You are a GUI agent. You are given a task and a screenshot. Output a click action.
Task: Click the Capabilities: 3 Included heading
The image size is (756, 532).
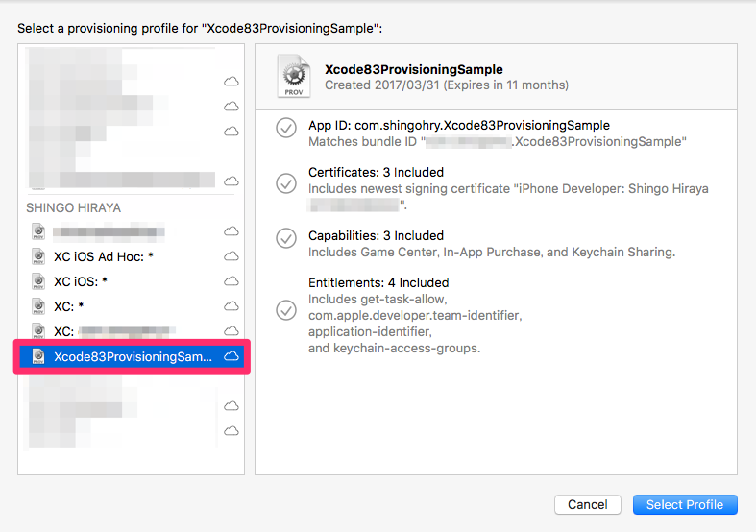[376, 235]
